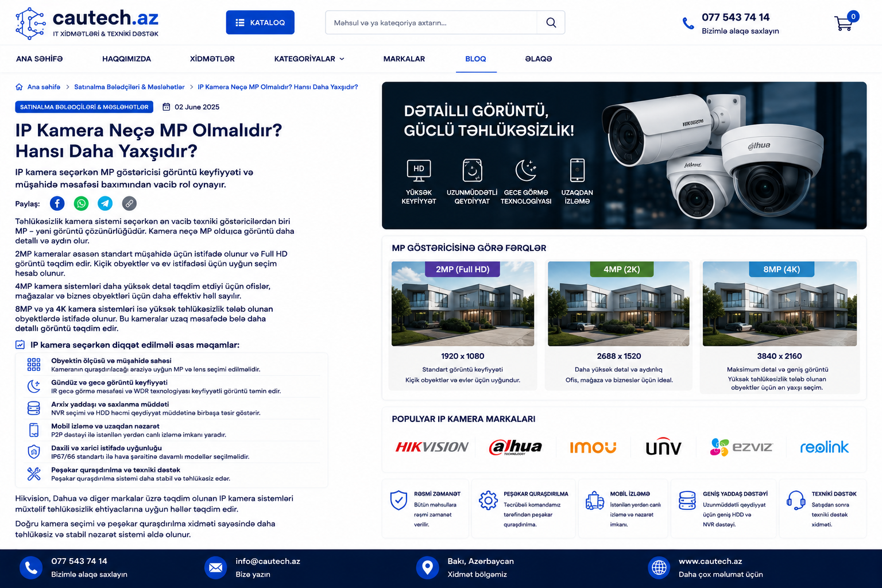
Task: Open the 2MP (Full HD) house thumbnail
Action: pyautogui.click(x=463, y=304)
